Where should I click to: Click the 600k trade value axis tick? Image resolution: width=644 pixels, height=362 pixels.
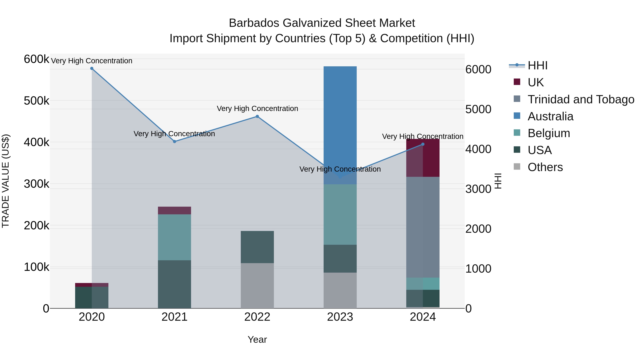36,59
